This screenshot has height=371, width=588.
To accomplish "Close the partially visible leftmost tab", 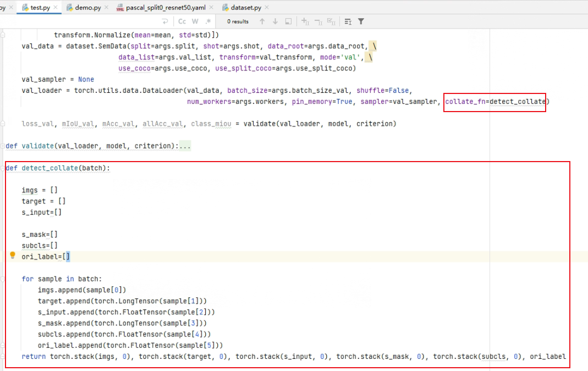I will click(x=11, y=7).
